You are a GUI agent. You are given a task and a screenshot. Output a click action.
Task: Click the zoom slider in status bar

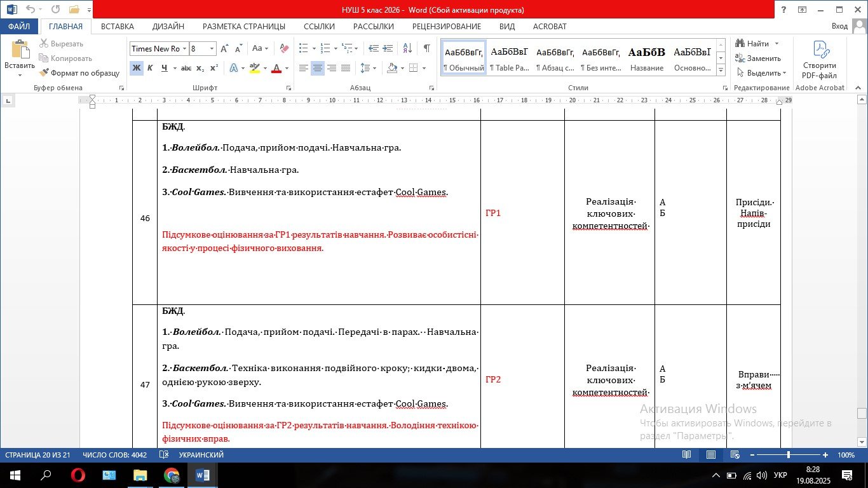[788, 455]
